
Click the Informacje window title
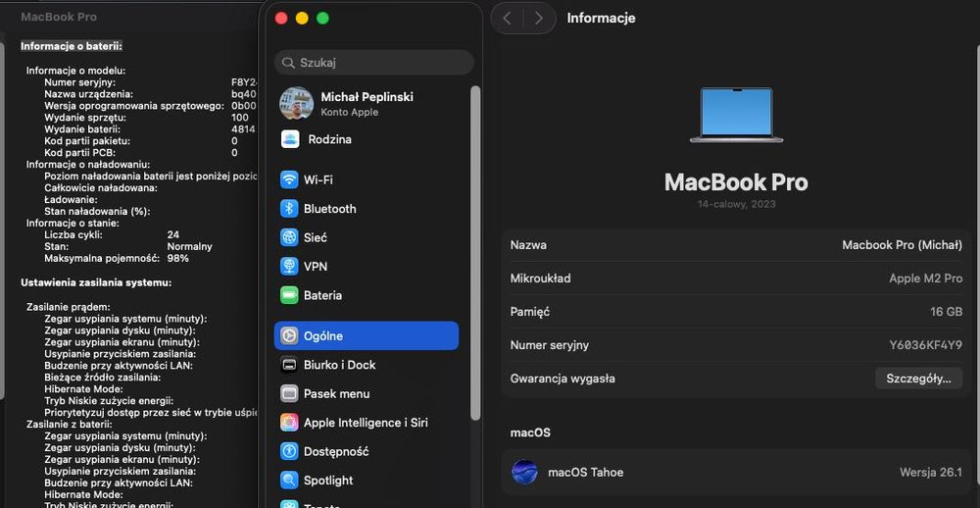[602, 18]
